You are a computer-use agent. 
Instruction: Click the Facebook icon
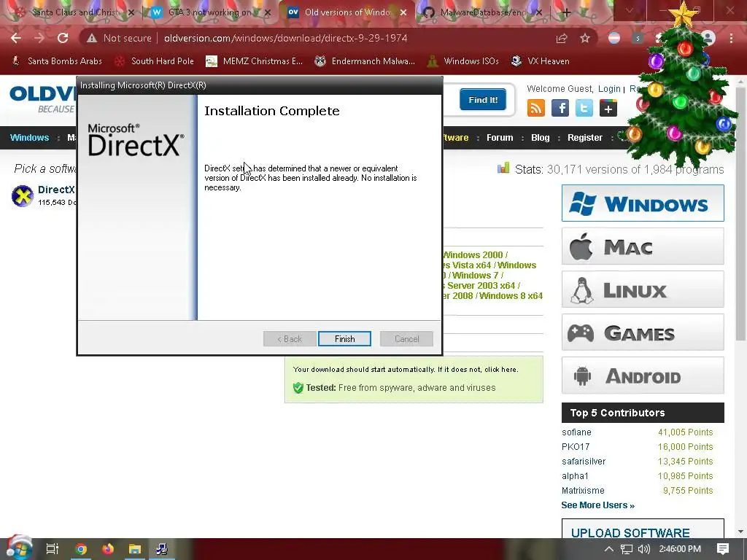tap(560, 108)
